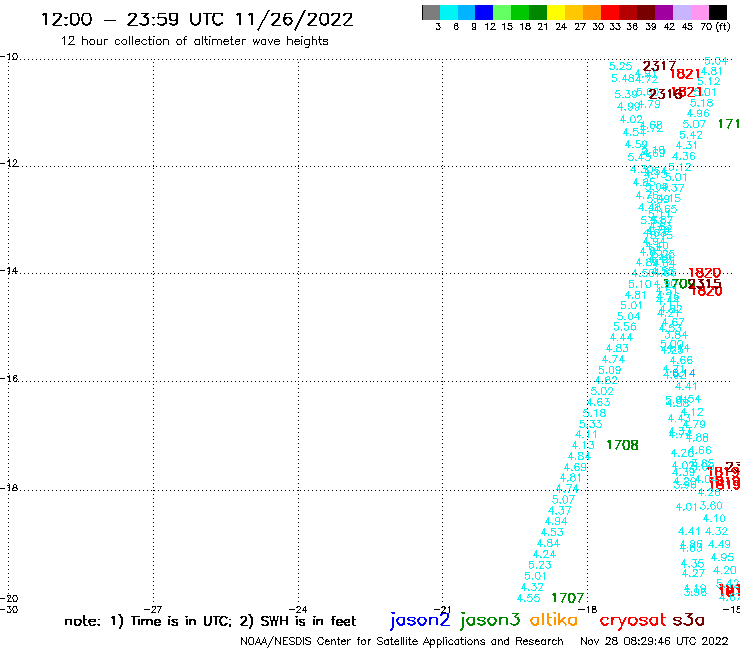Click the wave height value '4.24'

point(544,554)
